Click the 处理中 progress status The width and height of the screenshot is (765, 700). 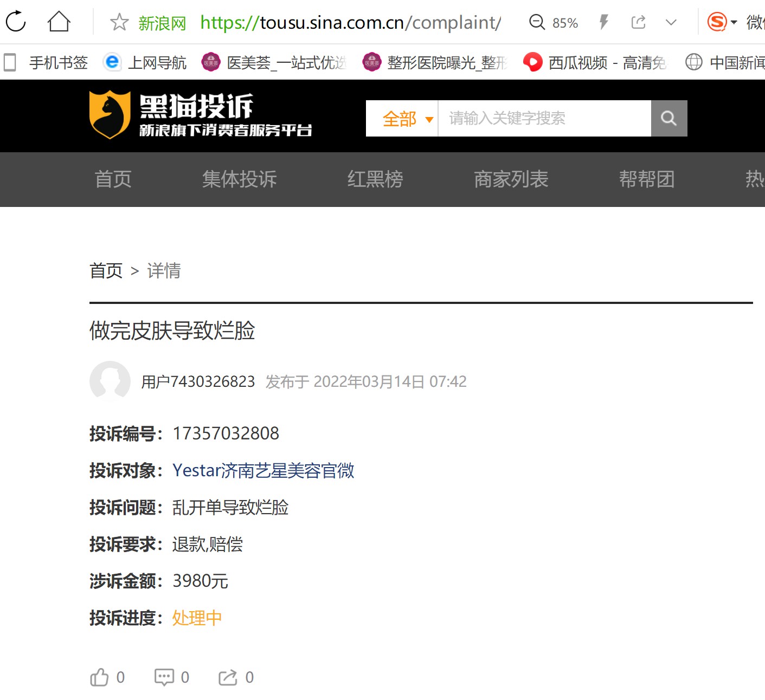pos(197,618)
